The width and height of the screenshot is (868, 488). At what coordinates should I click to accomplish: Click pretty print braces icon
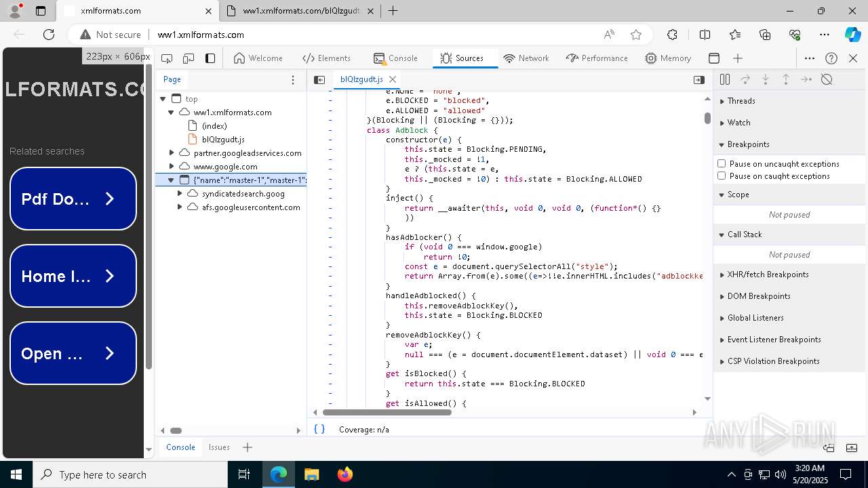coord(319,429)
